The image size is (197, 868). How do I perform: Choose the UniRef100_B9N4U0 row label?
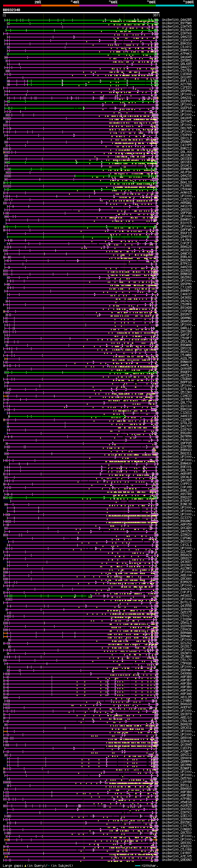[x=177, y=464]
